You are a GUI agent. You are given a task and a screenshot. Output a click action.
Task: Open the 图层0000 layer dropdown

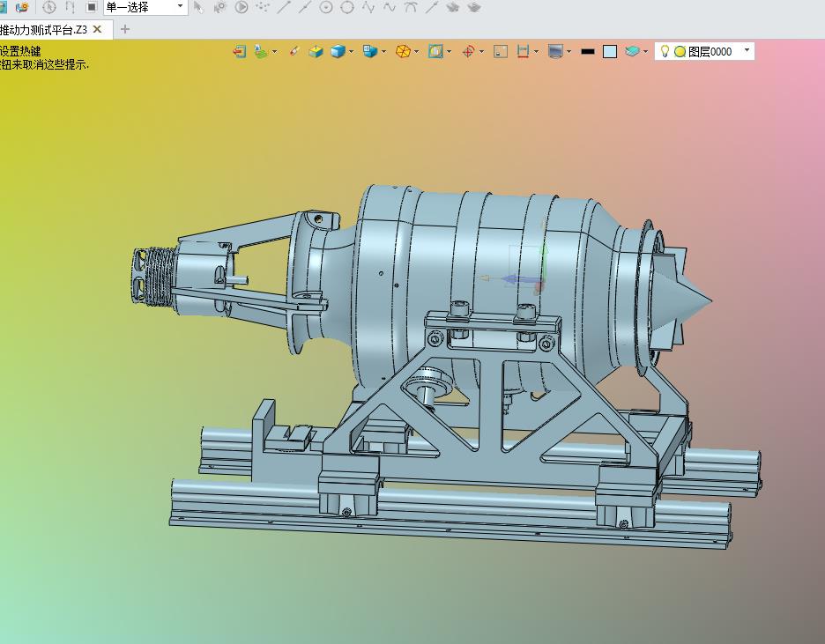(747, 51)
